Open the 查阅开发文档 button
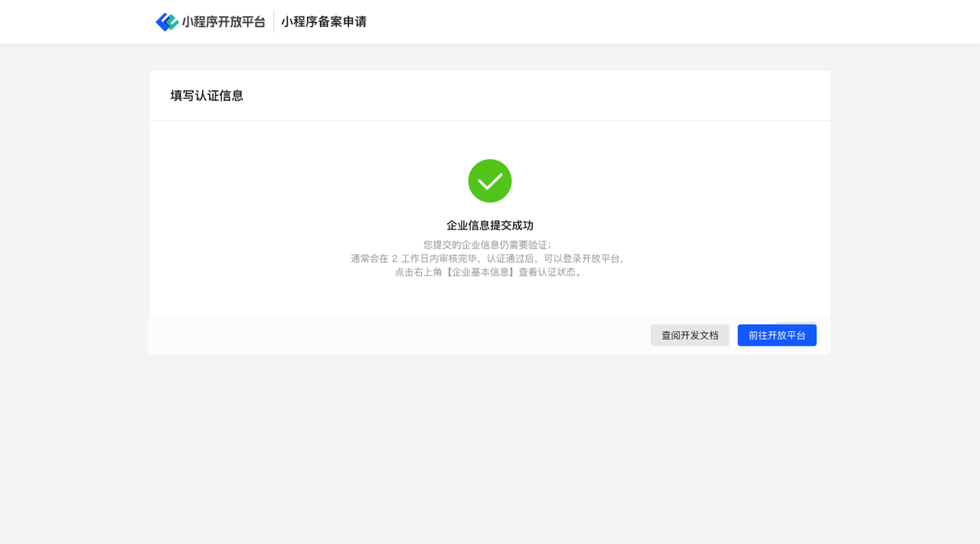This screenshot has height=544, width=980. click(690, 335)
